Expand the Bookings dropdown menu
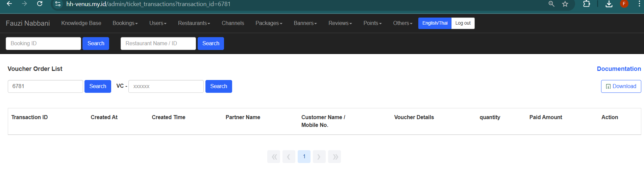This screenshot has height=190, width=644. [125, 23]
